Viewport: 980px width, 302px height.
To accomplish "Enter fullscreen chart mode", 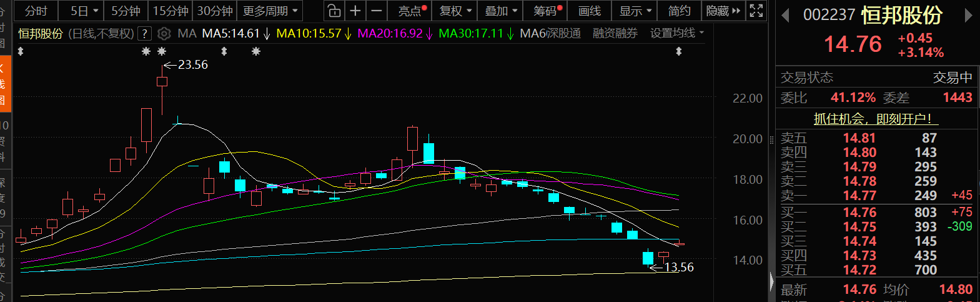I will tap(756, 11).
